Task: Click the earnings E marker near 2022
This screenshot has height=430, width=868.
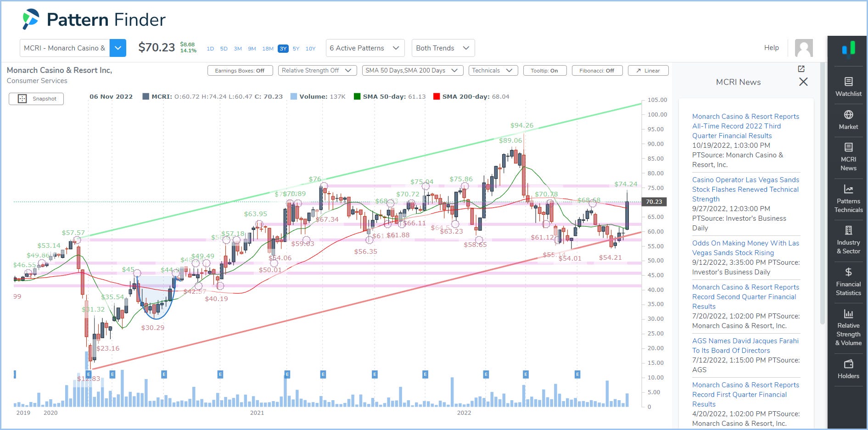Action: click(486, 374)
